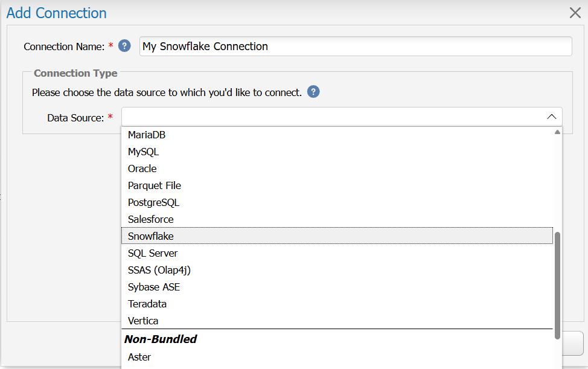Viewport: 588px width, 369px height.
Task: Choose Vertica from the list
Action: (x=337, y=321)
